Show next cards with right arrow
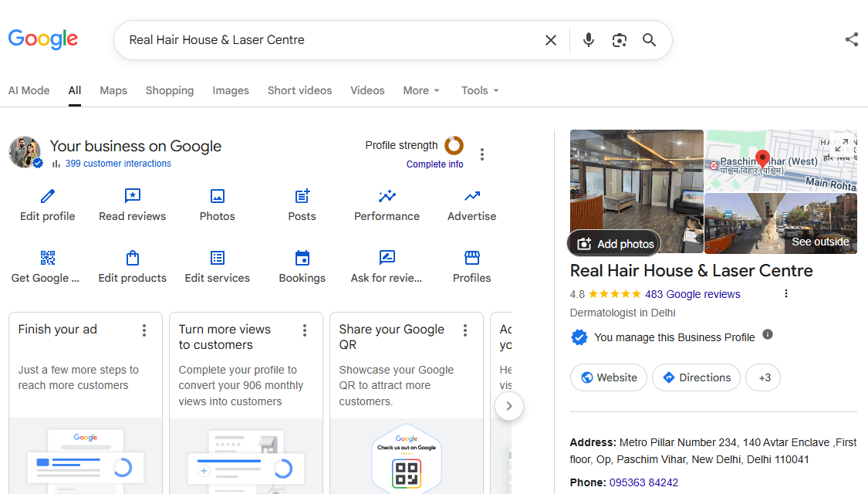This screenshot has width=868, height=494. (509, 407)
